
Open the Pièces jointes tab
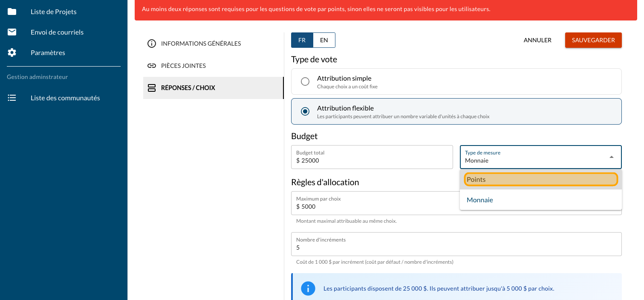coord(183,66)
